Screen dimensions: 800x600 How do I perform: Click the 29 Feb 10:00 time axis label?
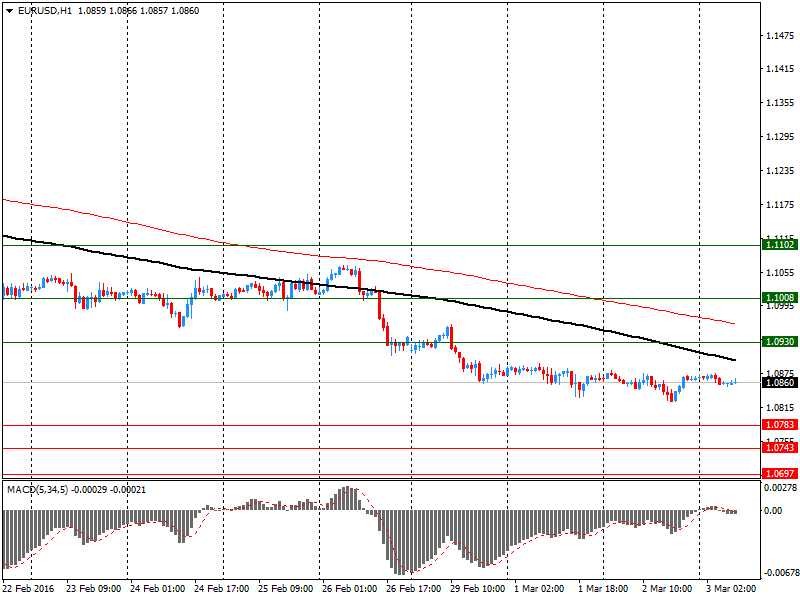point(478,589)
